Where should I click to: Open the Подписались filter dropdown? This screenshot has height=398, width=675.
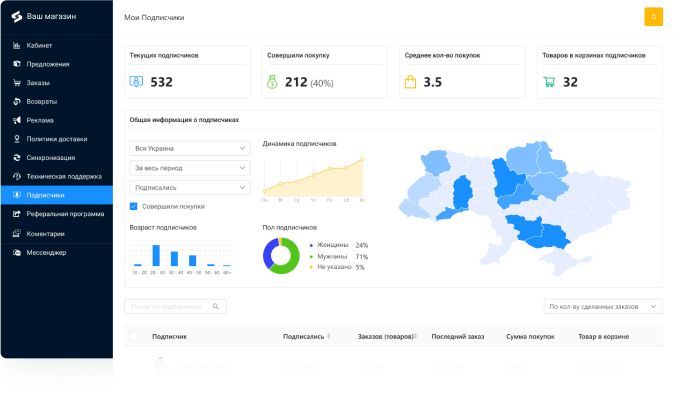point(190,188)
